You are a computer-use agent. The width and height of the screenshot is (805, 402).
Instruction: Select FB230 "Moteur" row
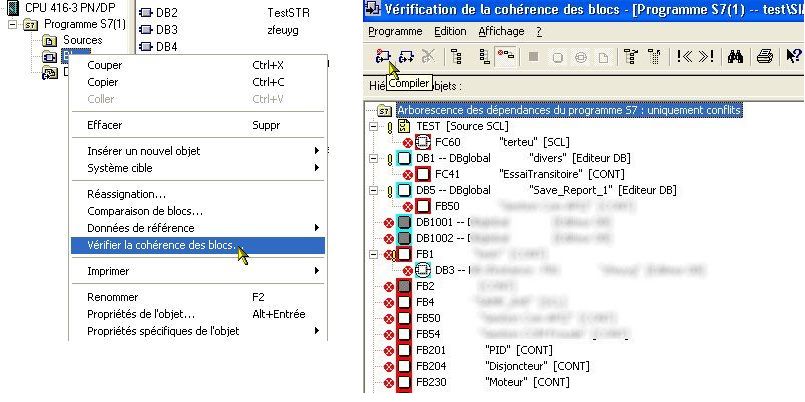pos(493,382)
